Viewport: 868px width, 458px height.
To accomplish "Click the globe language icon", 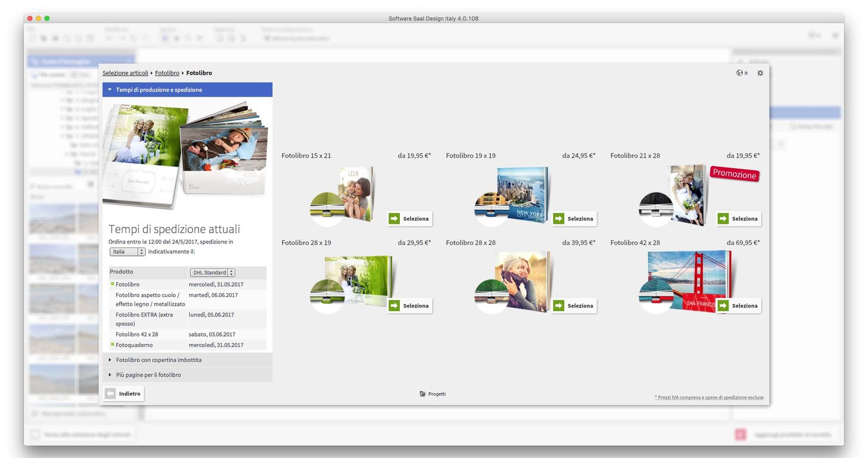I will pyautogui.click(x=739, y=73).
